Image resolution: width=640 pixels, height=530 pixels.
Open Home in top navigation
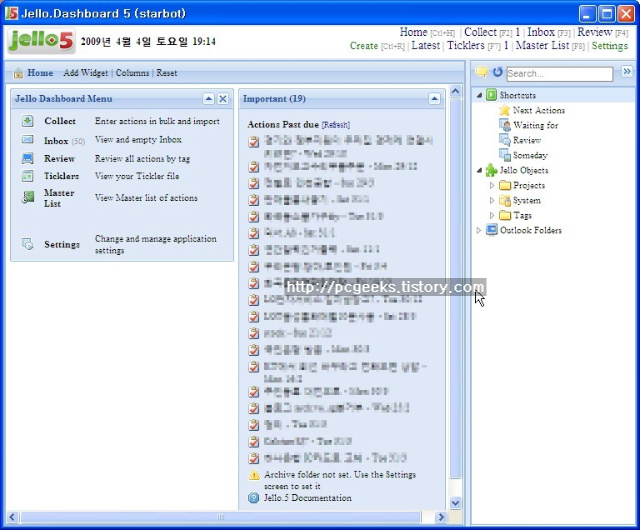(x=413, y=32)
